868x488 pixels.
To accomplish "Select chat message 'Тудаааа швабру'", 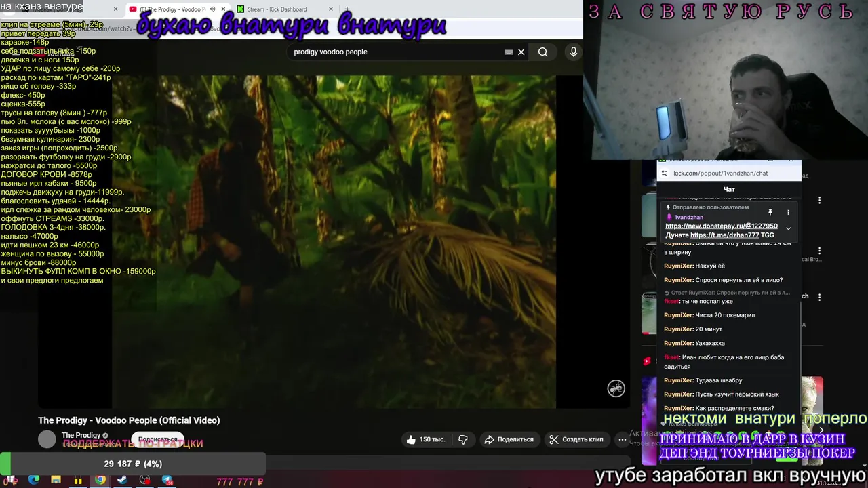I will (719, 380).
